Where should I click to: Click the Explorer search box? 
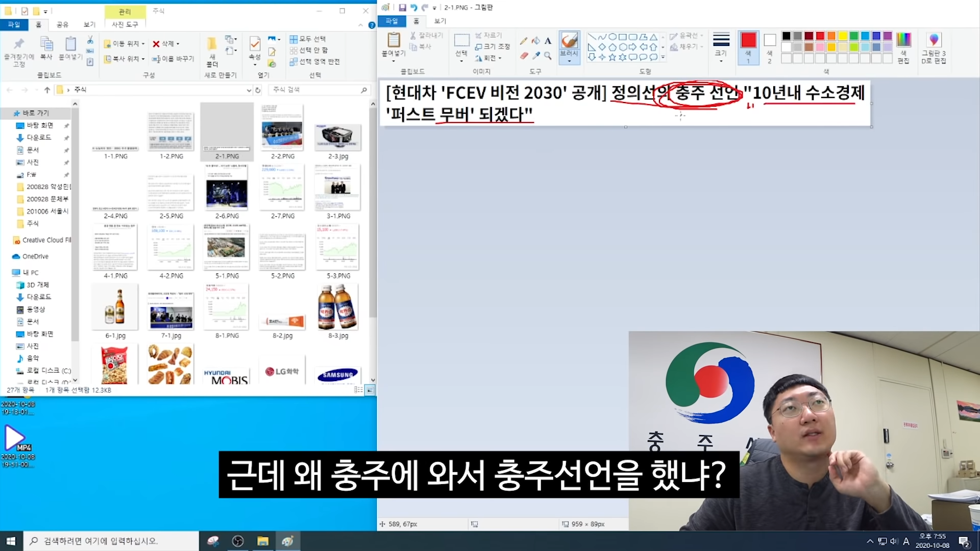[319, 90]
